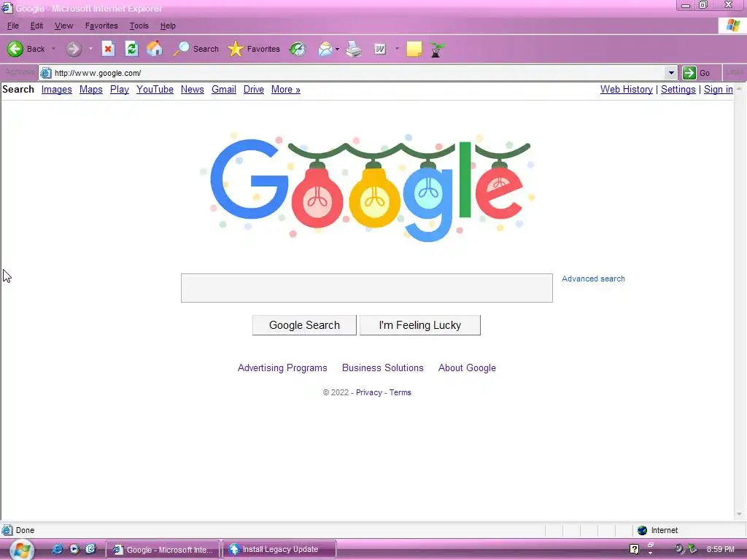
Task: Click inside the Google search box
Action: pyautogui.click(x=367, y=288)
